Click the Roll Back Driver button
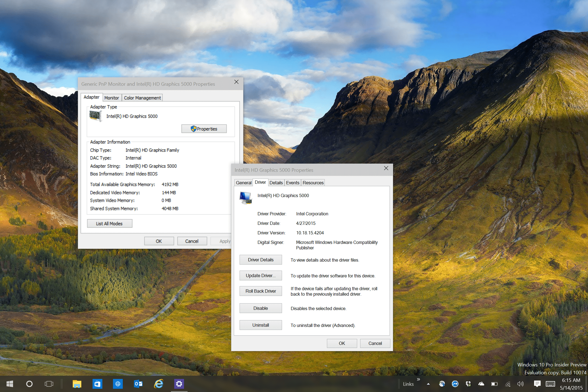The height and width of the screenshot is (392, 588). coord(261,291)
